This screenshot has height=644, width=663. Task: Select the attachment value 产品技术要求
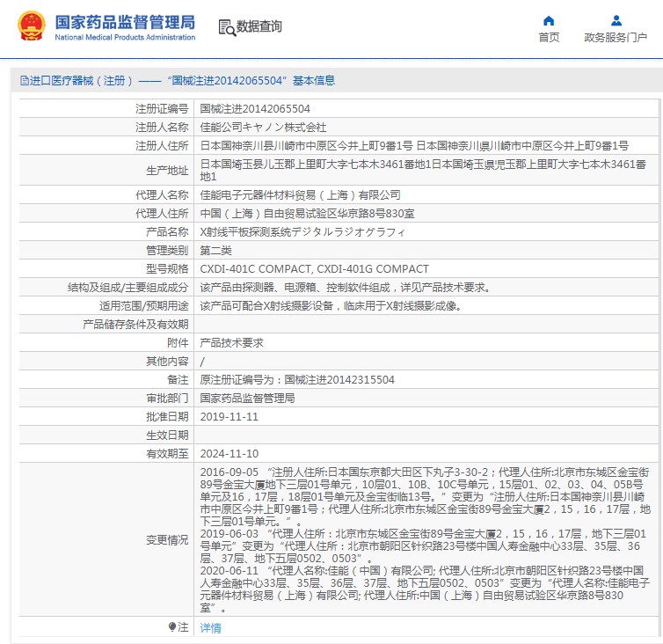[232, 343]
